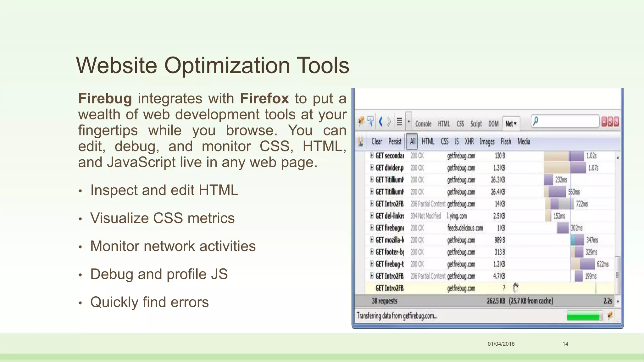The image size is (644, 362).
Task: Click the slide date 01/04/2016
Action: coord(501,344)
